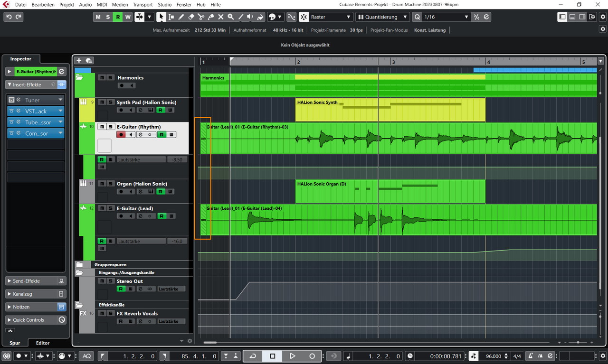Image resolution: width=608 pixels, height=364 pixels.
Task: Click the Add Track plus icon
Action: 79,60
